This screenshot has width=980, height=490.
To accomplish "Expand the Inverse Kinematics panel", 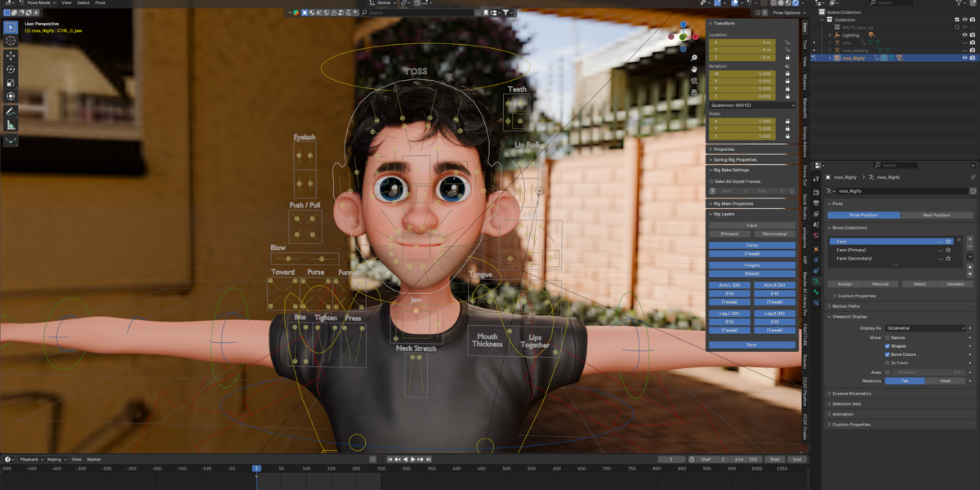I will click(x=851, y=394).
